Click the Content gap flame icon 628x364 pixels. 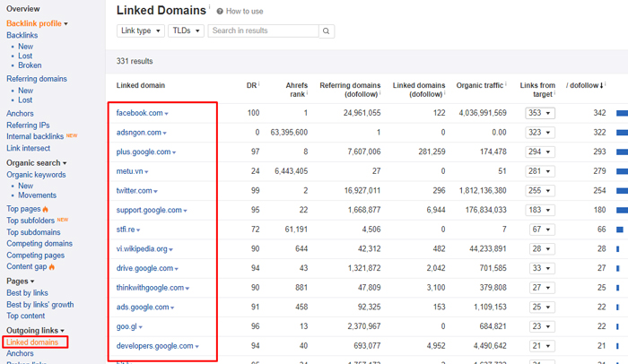pyautogui.click(x=52, y=266)
